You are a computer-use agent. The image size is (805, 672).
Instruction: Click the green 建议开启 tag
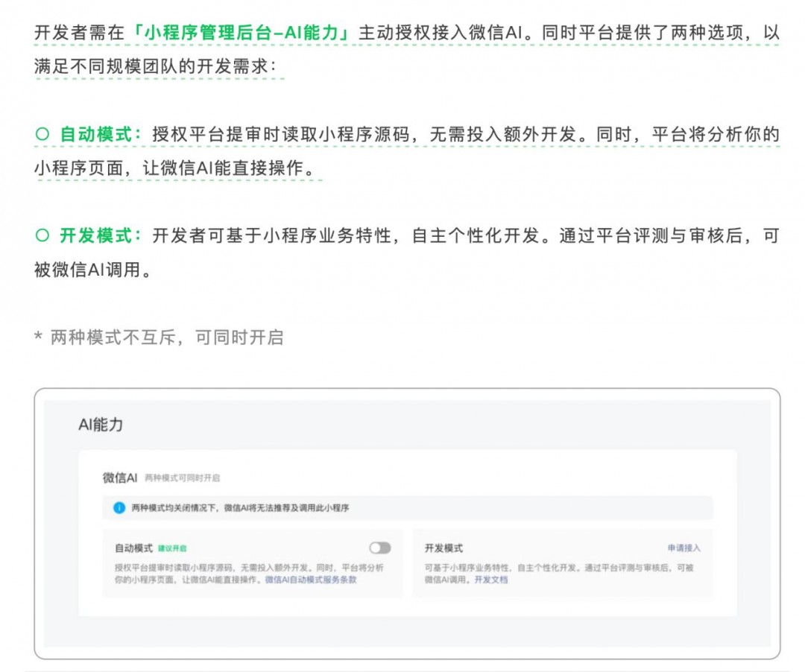click(172, 548)
